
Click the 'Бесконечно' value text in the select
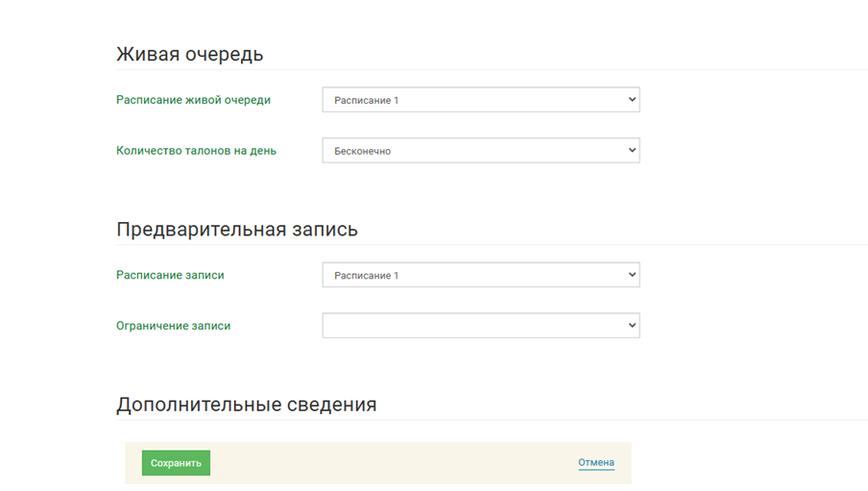362,151
